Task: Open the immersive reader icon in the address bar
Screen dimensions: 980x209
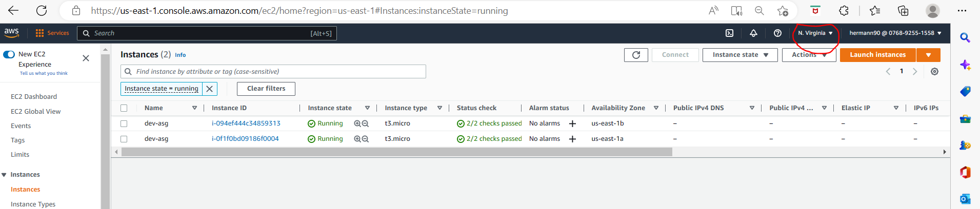Action: point(736,10)
